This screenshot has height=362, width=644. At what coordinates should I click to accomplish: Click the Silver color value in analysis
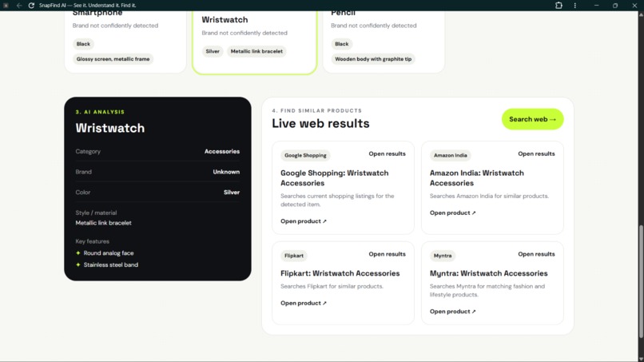pos(231,193)
